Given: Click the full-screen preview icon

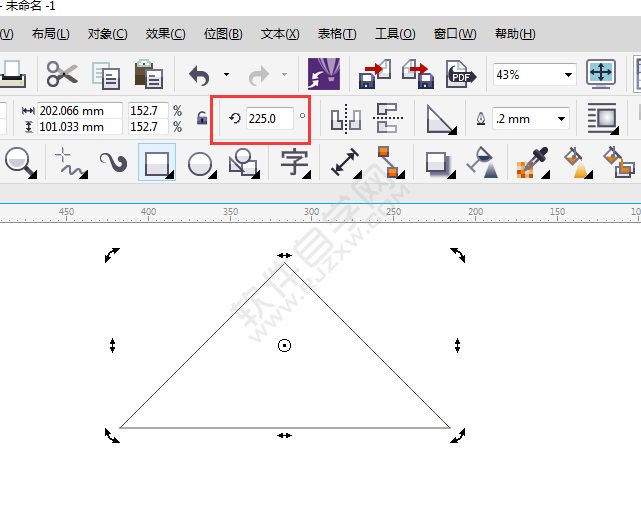Looking at the screenshot, I should 601,74.
